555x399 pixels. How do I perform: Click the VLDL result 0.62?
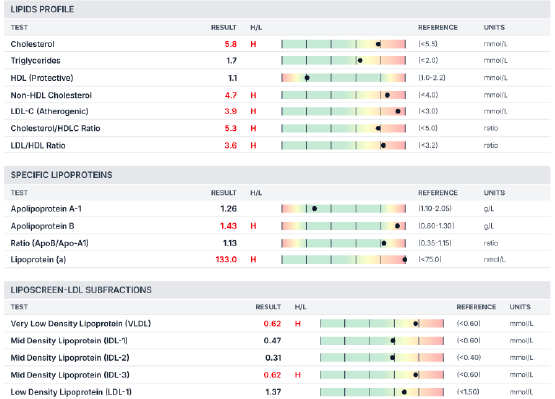pos(272,324)
